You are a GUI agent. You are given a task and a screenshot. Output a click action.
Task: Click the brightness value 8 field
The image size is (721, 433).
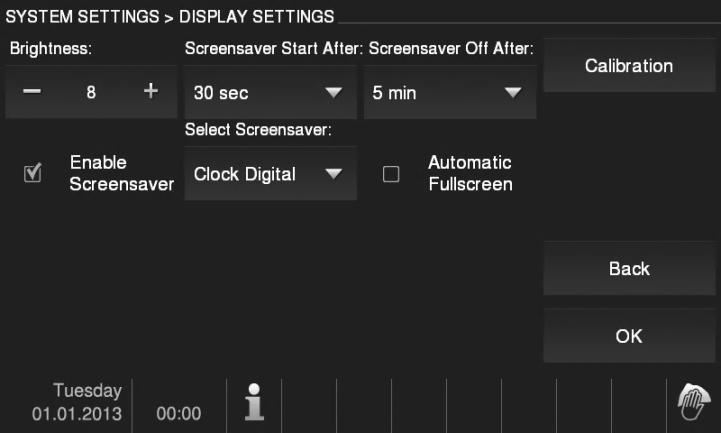[x=90, y=93]
